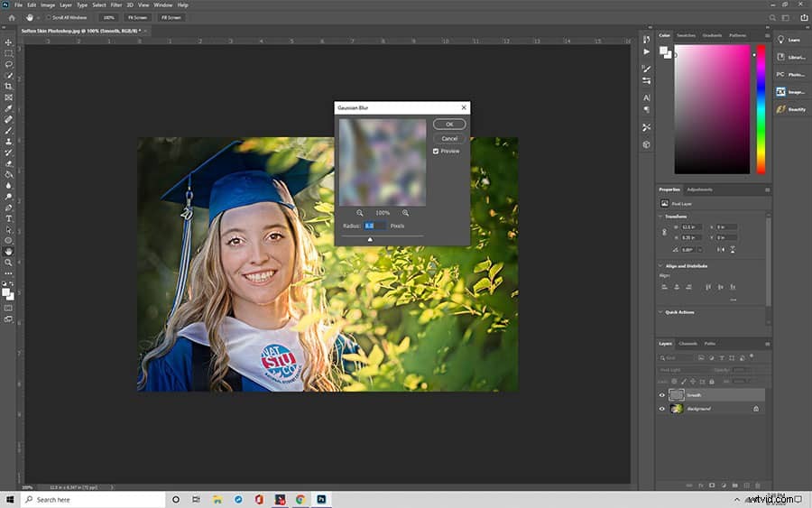Open the Window menu
Image resolution: width=812 pixels, height=508 pixels.
(162, 5)
